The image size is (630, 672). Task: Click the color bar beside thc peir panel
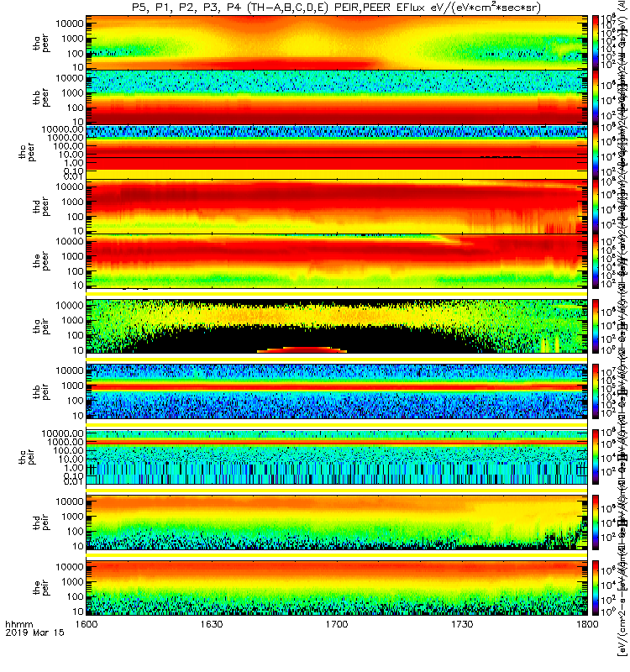coord(596,456)
